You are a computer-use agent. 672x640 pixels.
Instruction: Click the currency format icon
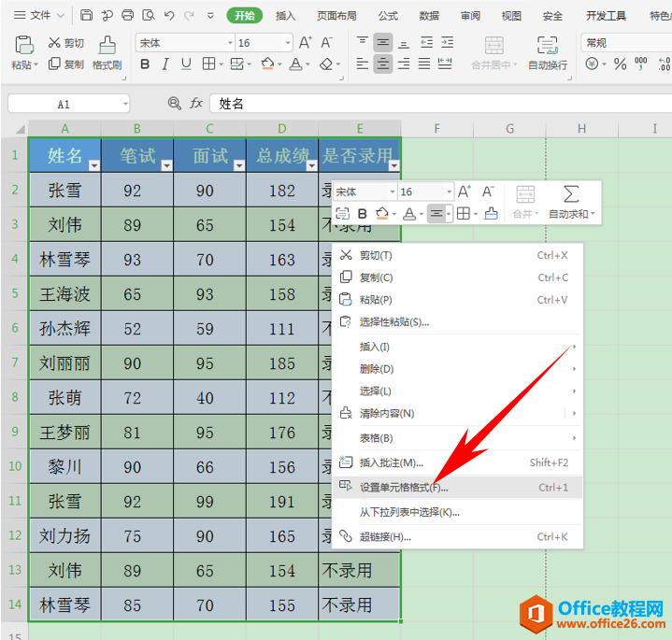pos(592,64)
